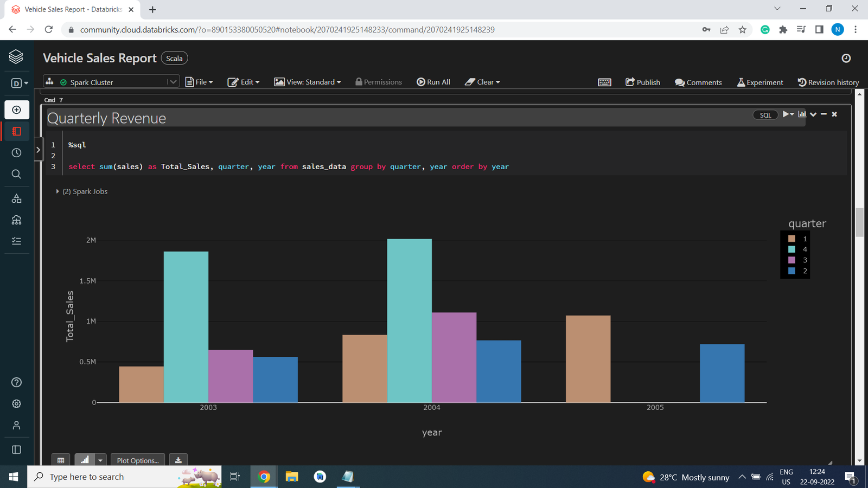Click the Create plus icon in sidebar
This screenshot has width=868, height=488.
16,109
